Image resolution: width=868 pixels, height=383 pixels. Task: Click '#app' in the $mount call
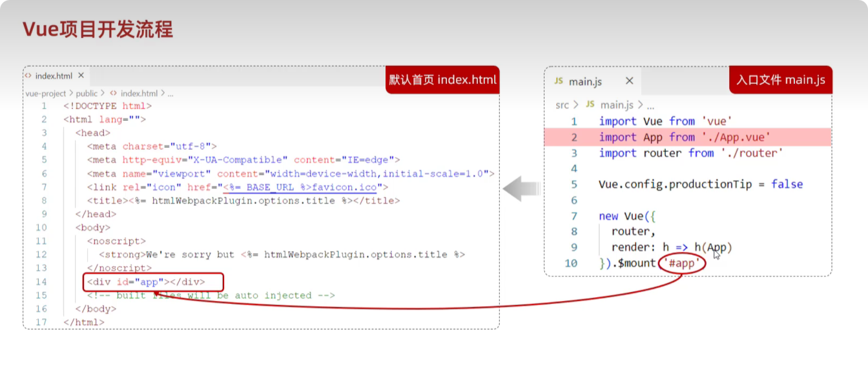point(682,264)
